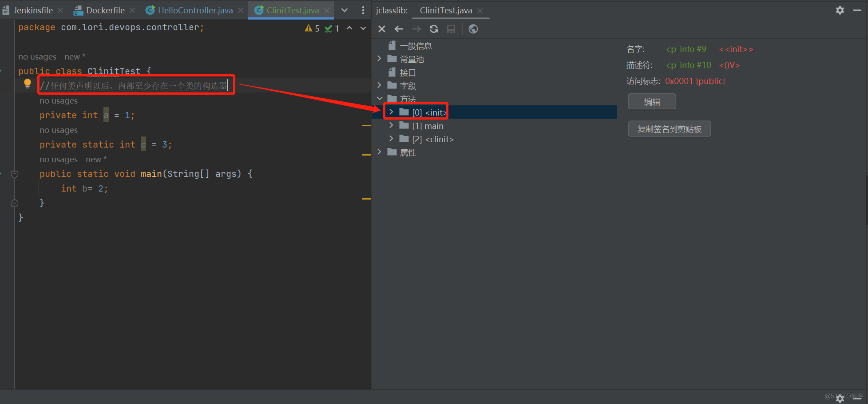Click the 'no usages' hint above field a
868x404 pixels.
click(59, 101)
